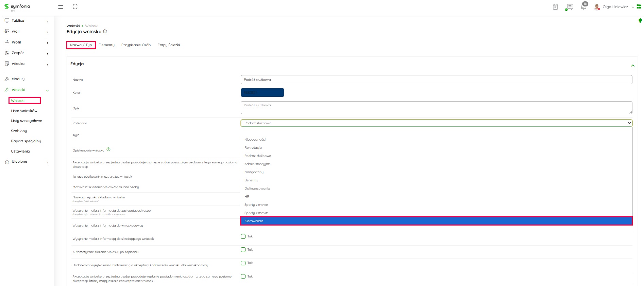
Task: Open the messages chat icon
Action: [x=570, y=7]
